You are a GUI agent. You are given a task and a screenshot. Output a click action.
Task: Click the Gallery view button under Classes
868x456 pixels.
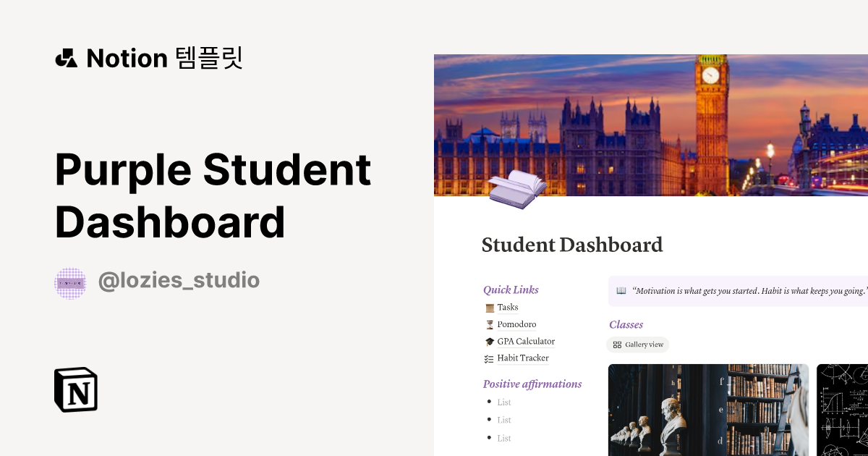637,345
